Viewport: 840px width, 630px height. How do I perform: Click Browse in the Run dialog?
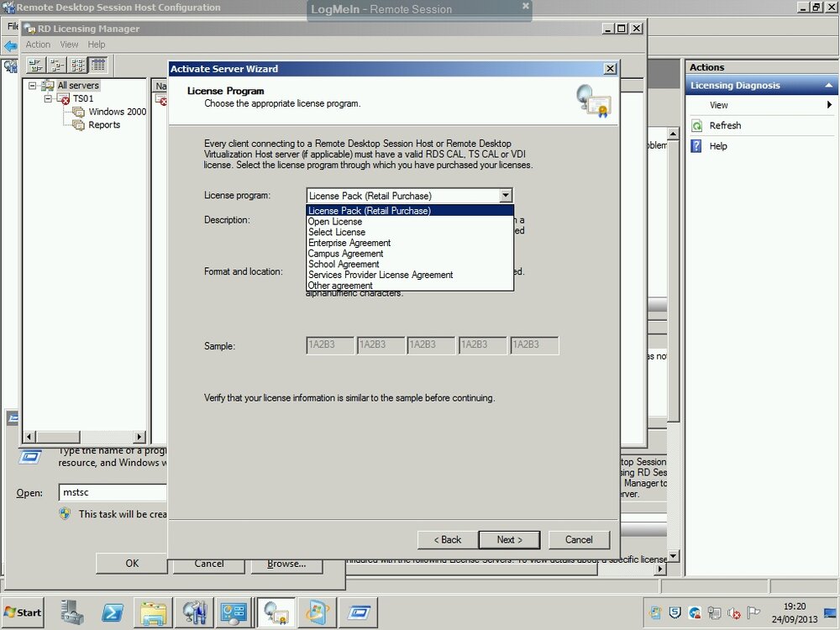click(x=286, y=564)
